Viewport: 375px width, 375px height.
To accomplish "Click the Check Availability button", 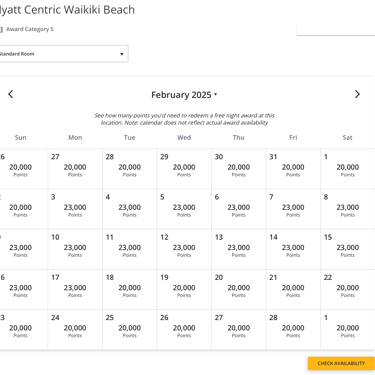I will (x=341, y=363).
